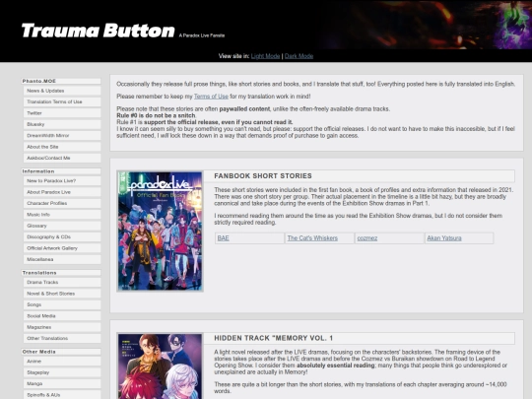The height and width of the screenshot is (399, 532).
Task: Open Novel & Short Stories sidebar item
Action: tap(62, 294)
